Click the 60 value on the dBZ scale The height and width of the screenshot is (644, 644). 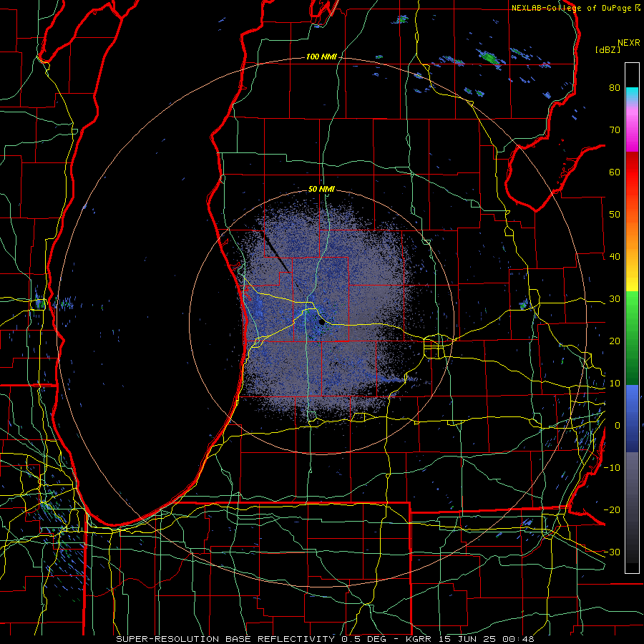coord(615,172)
